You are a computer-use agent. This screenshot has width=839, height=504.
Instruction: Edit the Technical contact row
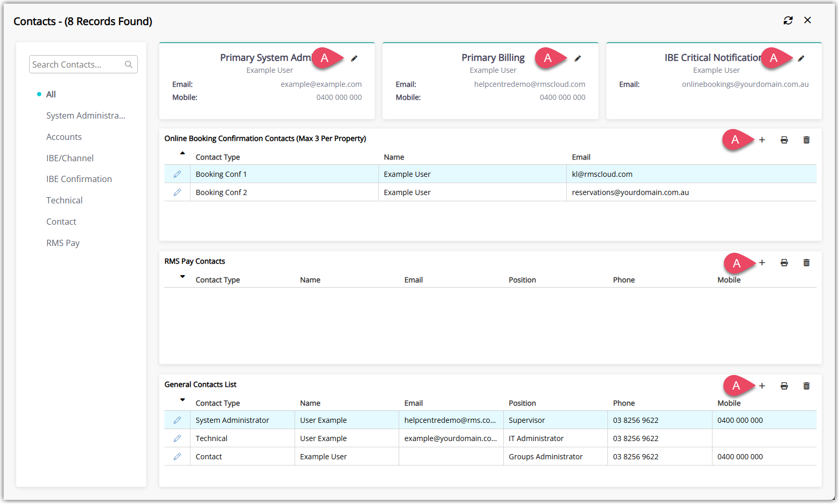(177, 438)
